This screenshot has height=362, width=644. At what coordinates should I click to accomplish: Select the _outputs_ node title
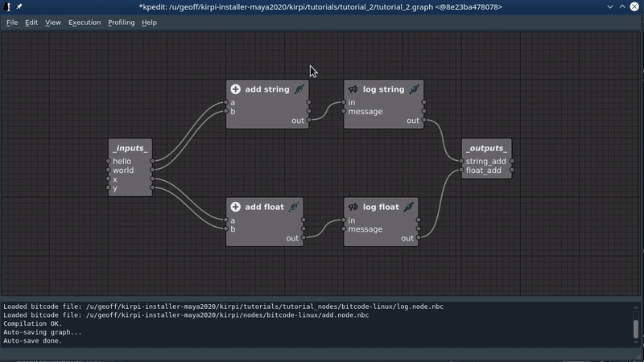[x=486, y=148]
